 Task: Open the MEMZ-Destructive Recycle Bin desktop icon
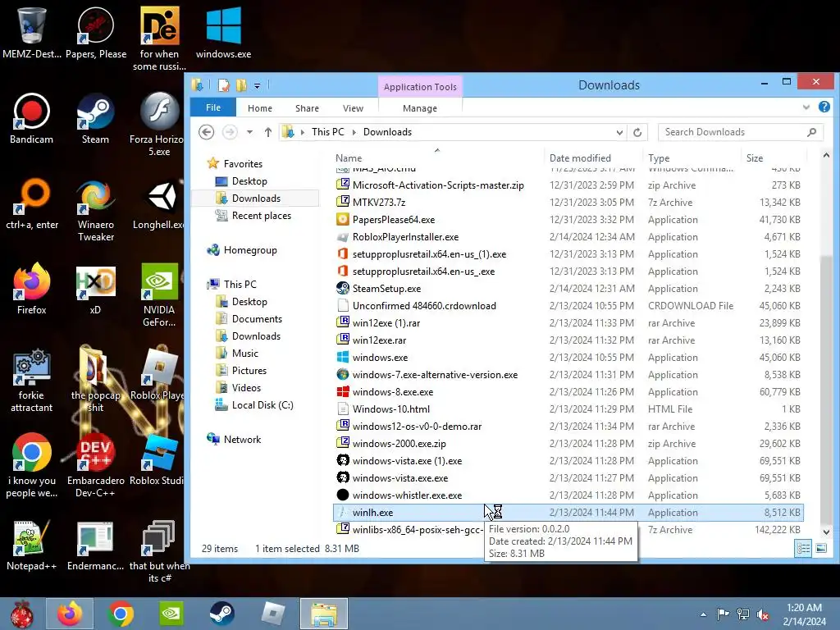coord(31,33)
